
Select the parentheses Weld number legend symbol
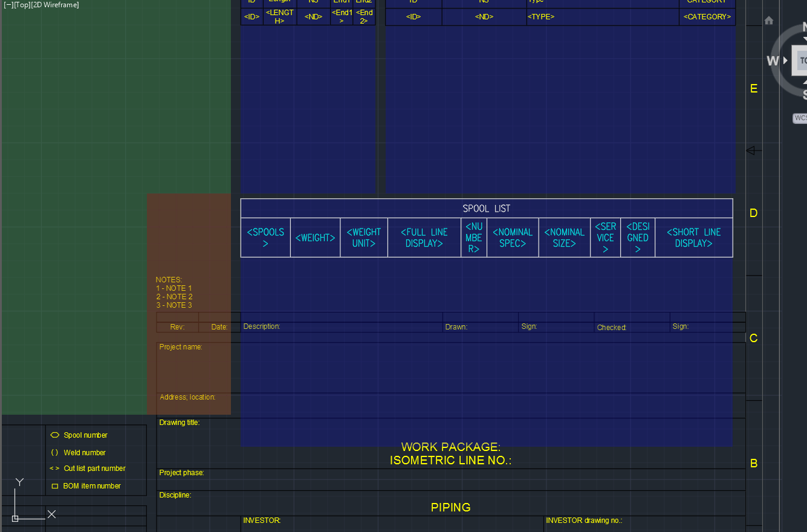tap(54, 452)
